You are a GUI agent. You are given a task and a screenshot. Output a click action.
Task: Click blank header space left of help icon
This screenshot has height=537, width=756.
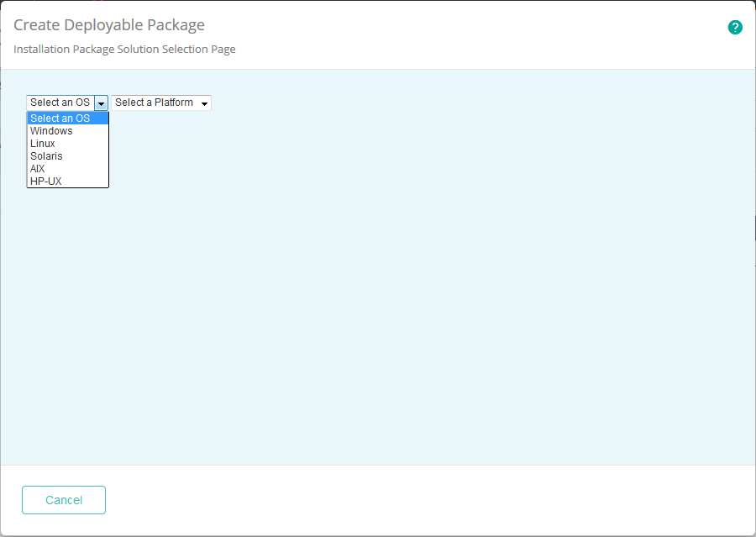coord(504,29)
